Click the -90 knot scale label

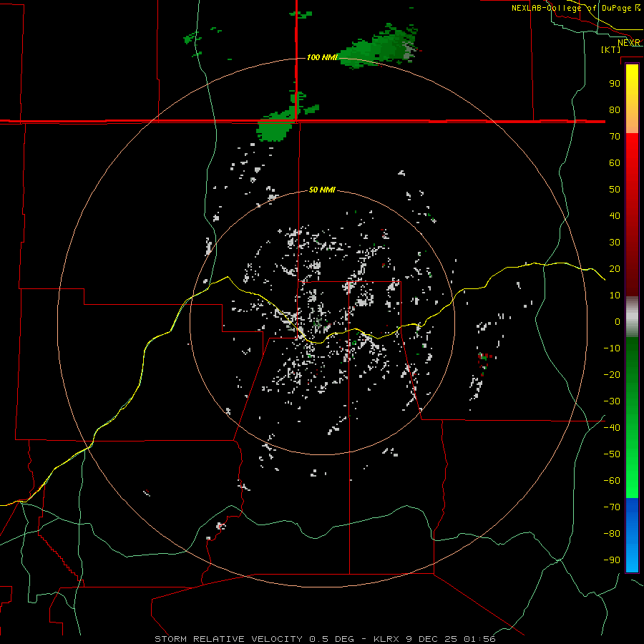[x=612, y=560]
